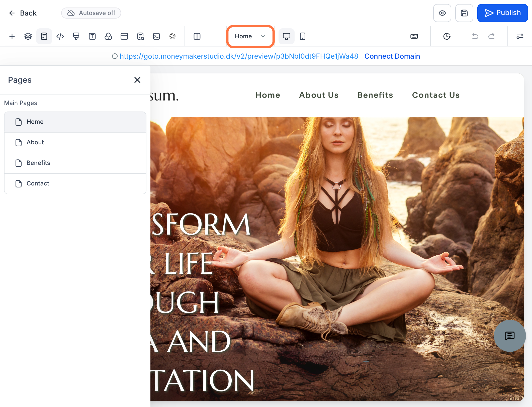The image size is (532, 407).
Task: Select the paint roller theme icon
Action: click(76, 36)
